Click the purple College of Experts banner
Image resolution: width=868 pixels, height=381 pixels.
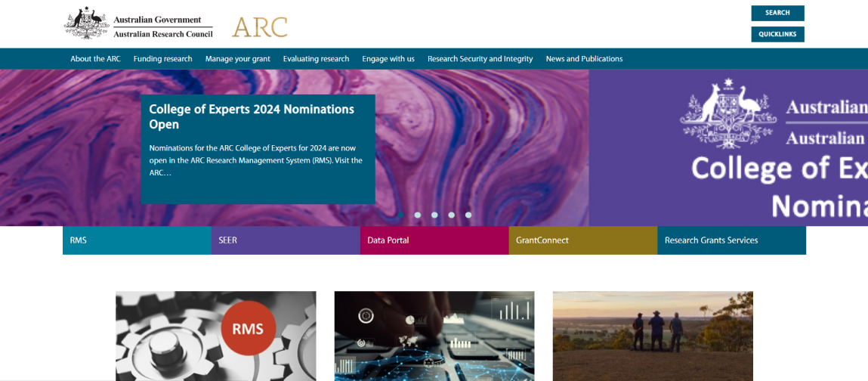click(728, 148)
